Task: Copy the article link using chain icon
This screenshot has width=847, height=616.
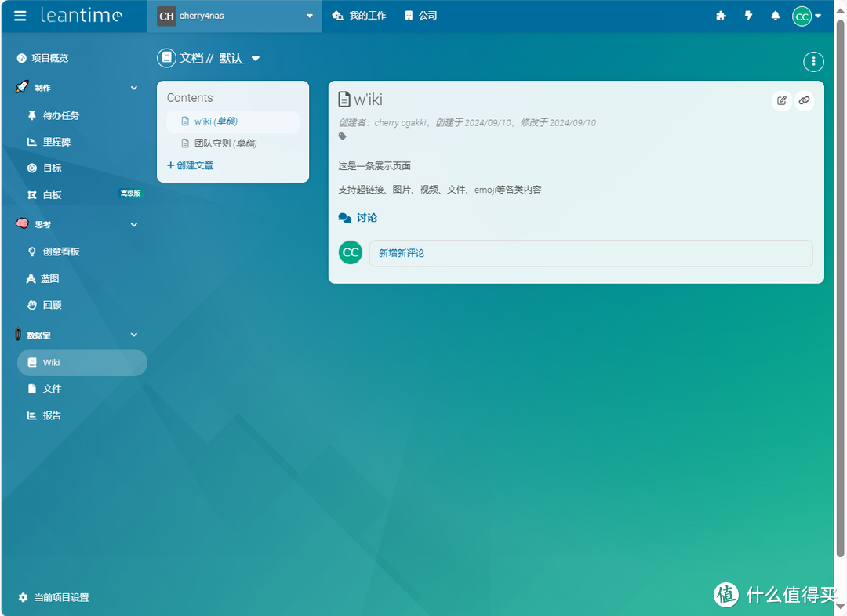Action: [x=804, y=100]
